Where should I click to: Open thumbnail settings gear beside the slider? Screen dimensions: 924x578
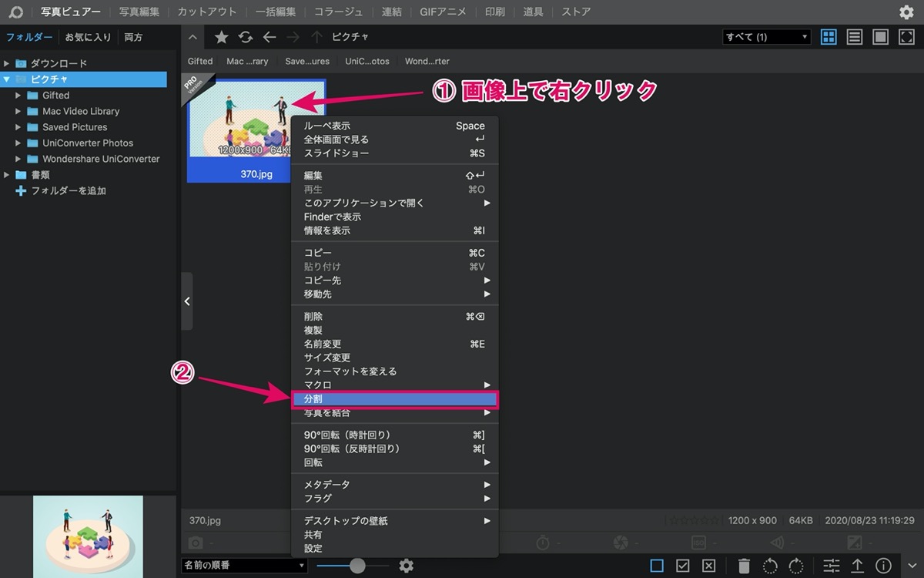(407, 566)
